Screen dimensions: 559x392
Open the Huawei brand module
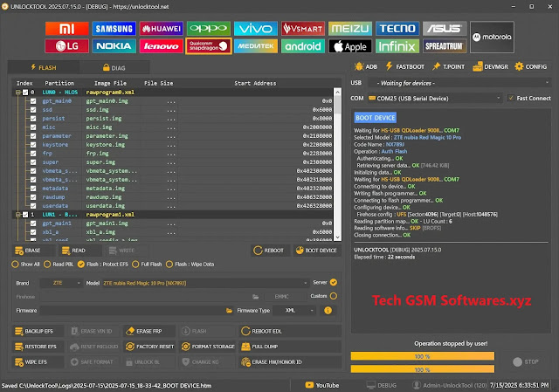click(161, 29)
